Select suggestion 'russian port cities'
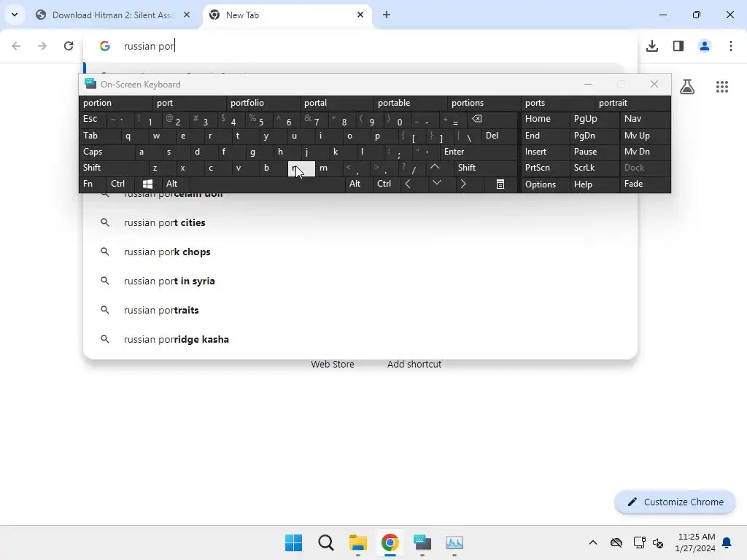This screenshot has width=747, height=560. 360,223
